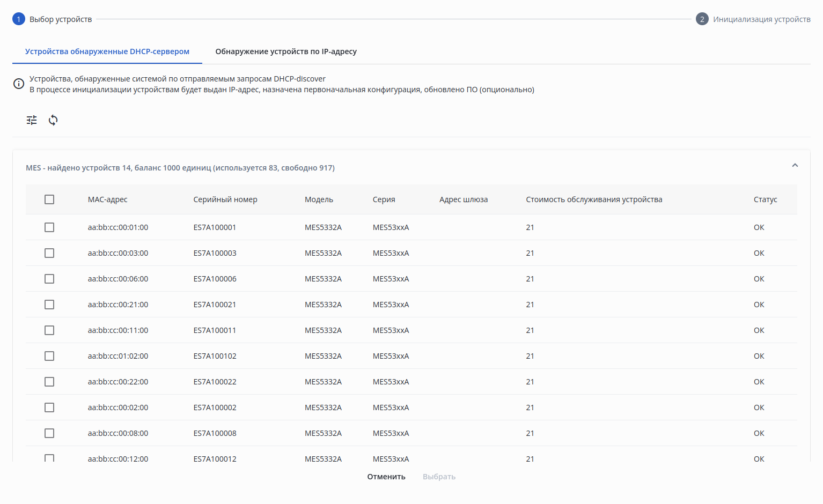Viewport: 823px width, 504px height.
Task: Open the table filter settings icon
Action: coord(32,120)
